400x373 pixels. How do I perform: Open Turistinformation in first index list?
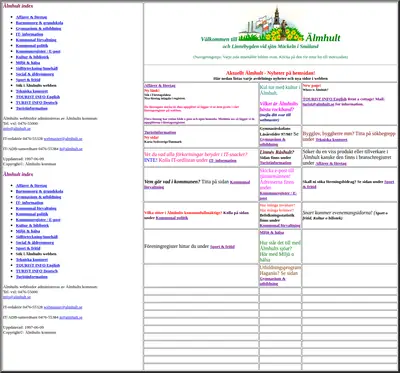(x=32, y=108)
